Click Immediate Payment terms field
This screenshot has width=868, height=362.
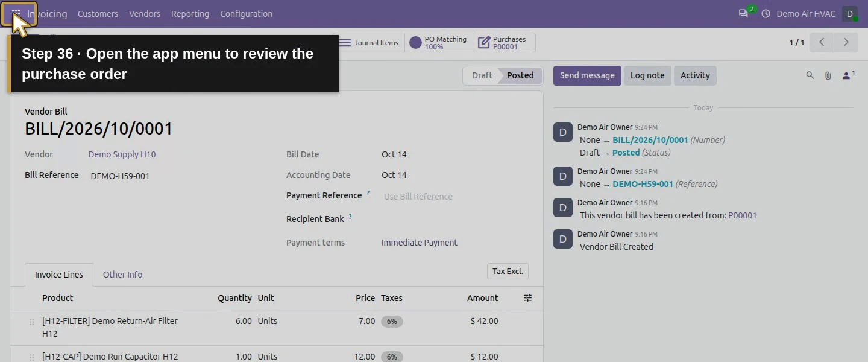coord(420,243)
